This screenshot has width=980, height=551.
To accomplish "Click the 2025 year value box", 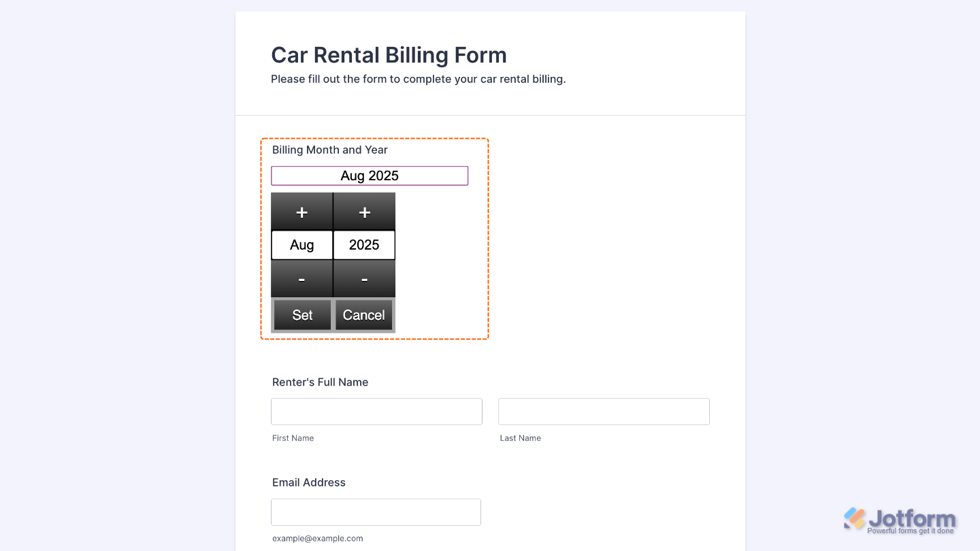I will pyautogui.click(x=364, y=245).
